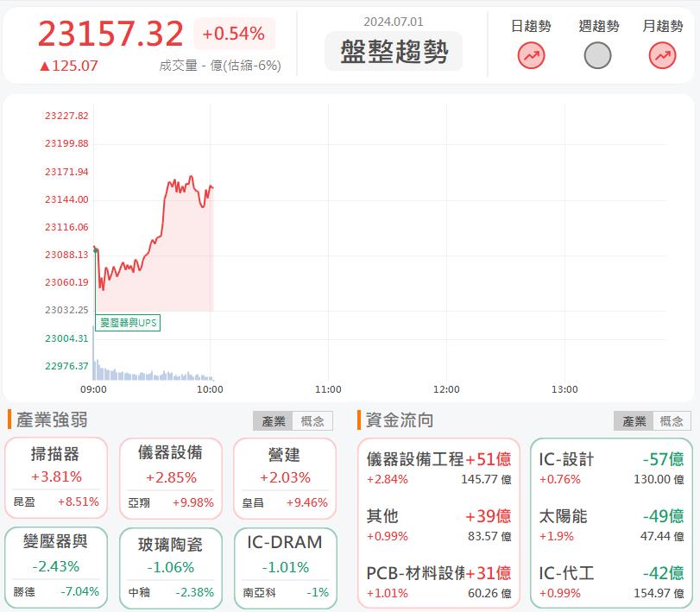Screen dimensions: 700x612
Task: Select 概念 tab in 資金流向 section
Action: (672, 421)
